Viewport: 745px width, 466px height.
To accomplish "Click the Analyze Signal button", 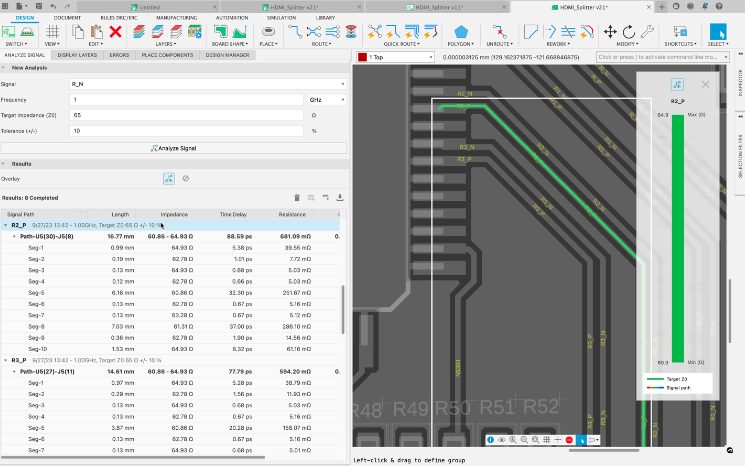I will click(x=173, y=147).
